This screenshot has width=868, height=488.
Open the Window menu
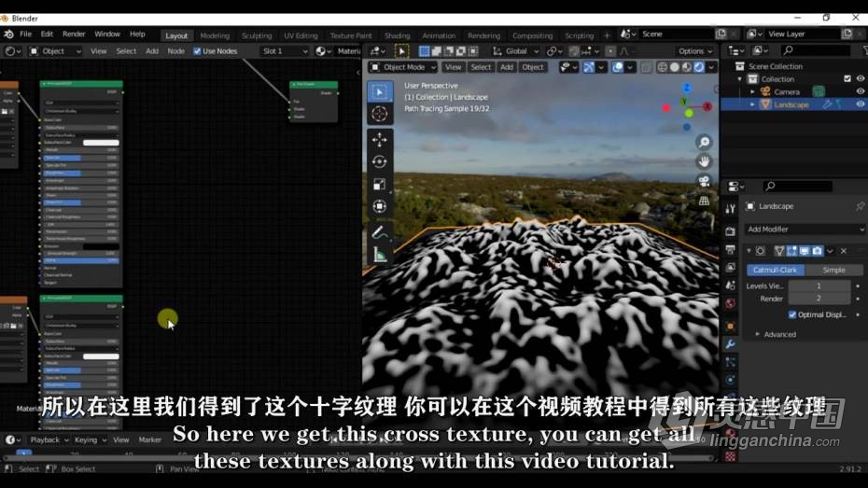coord(106,34)
